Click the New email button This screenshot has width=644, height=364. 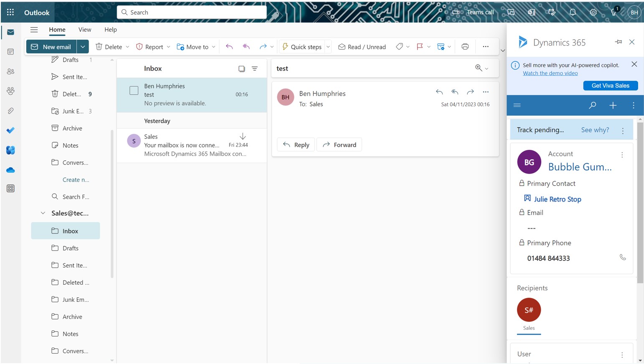pos(52,47)
